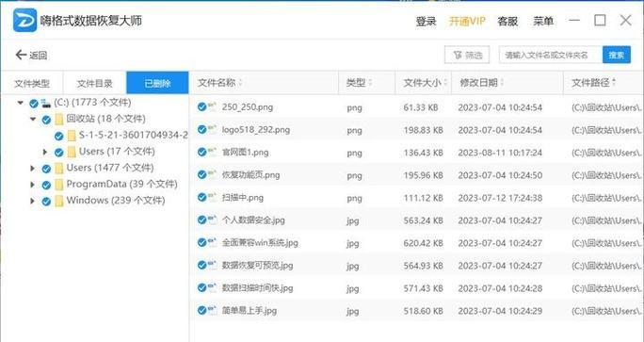Click the 登录 login link

426,21
